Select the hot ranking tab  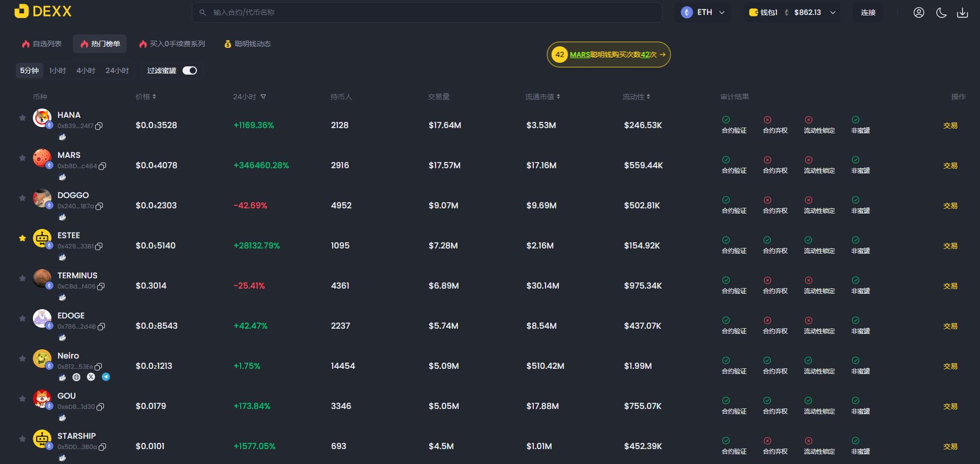click(x=100, y=44)
